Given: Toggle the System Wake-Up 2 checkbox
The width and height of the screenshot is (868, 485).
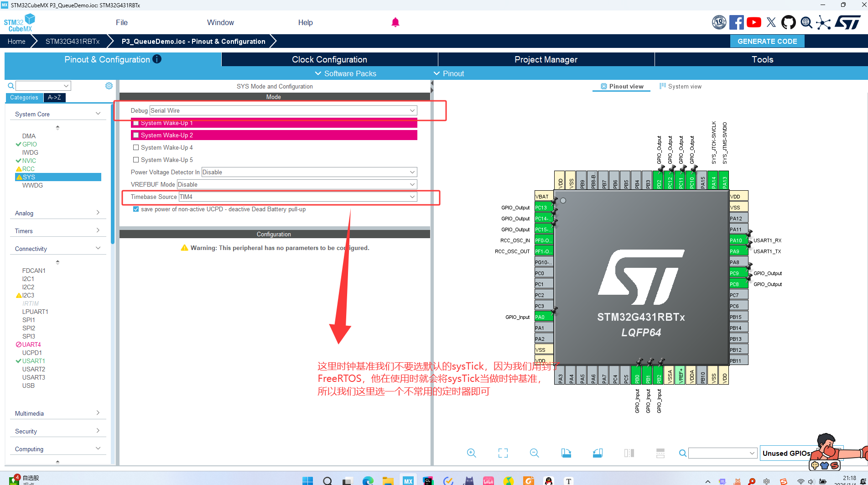Looking at the screenshot, I should click(136, 136).
